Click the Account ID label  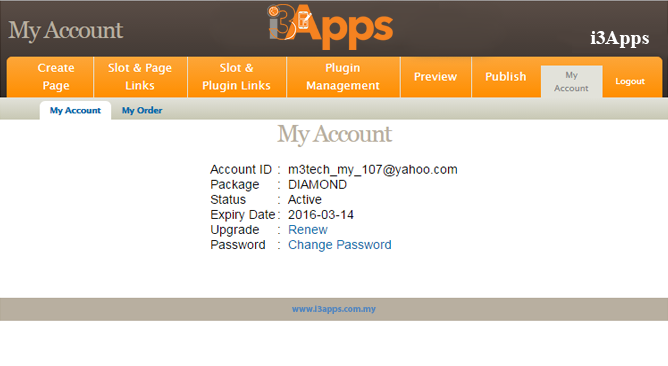click(x=241, y=170)
